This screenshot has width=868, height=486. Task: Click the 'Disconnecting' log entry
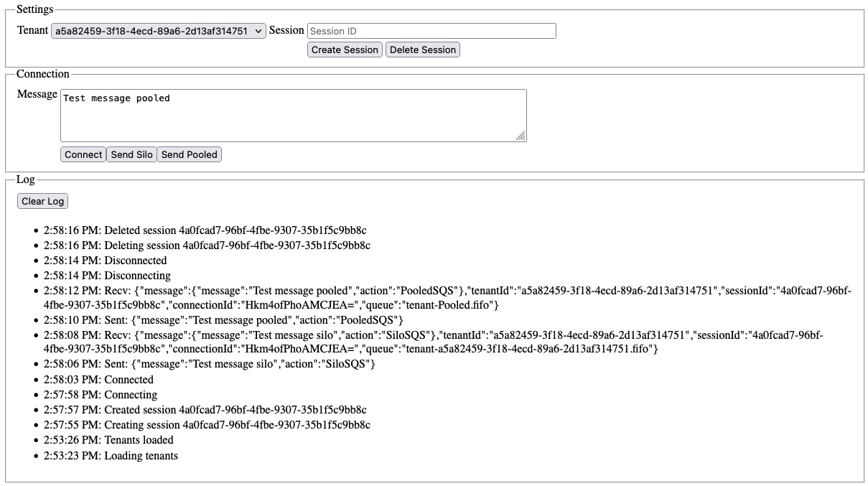coord(107,276)
